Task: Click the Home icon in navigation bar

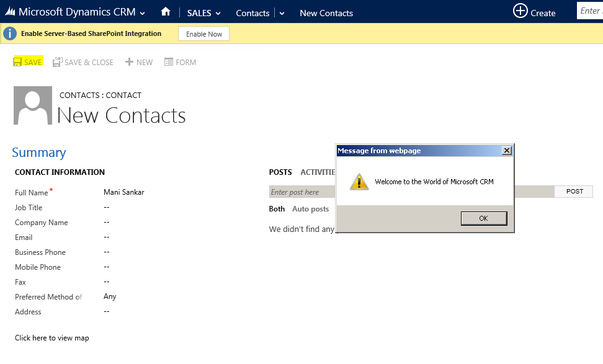Action: pos(166,12)
